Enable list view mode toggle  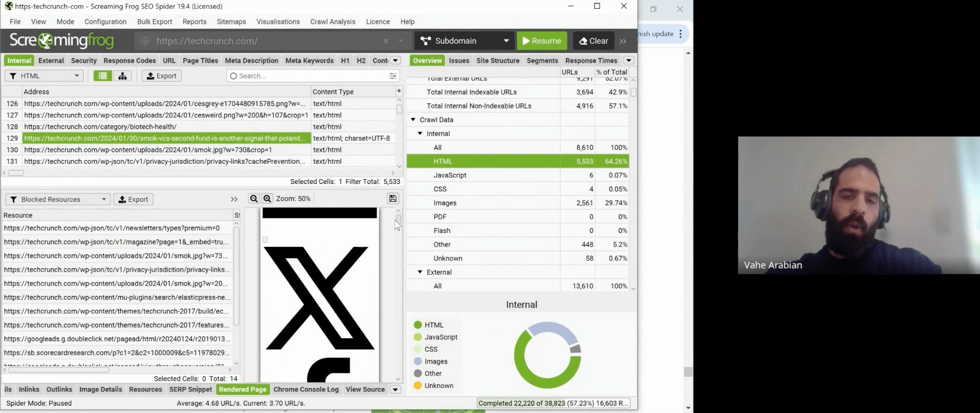(103, 76)
